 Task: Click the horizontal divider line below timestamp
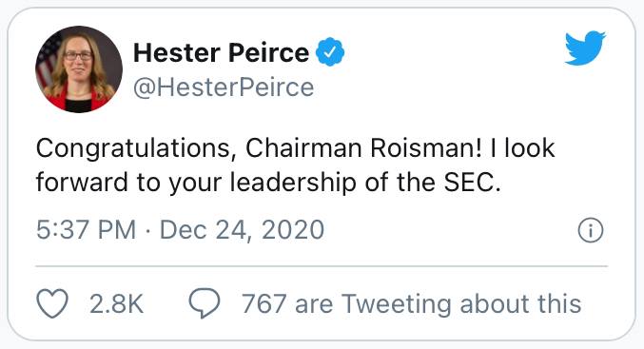pyautogui.click(x=322, y=266)
